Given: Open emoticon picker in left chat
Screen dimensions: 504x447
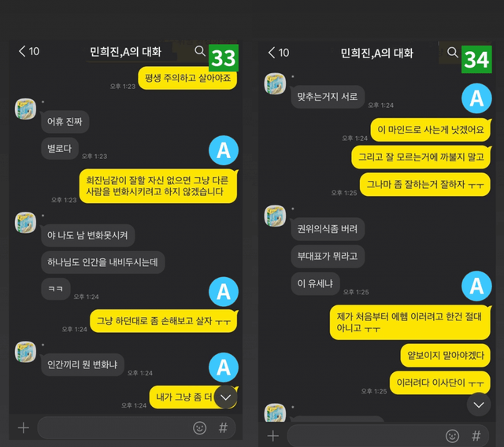Looking at the screenshot, I should (x=199, y=428).
